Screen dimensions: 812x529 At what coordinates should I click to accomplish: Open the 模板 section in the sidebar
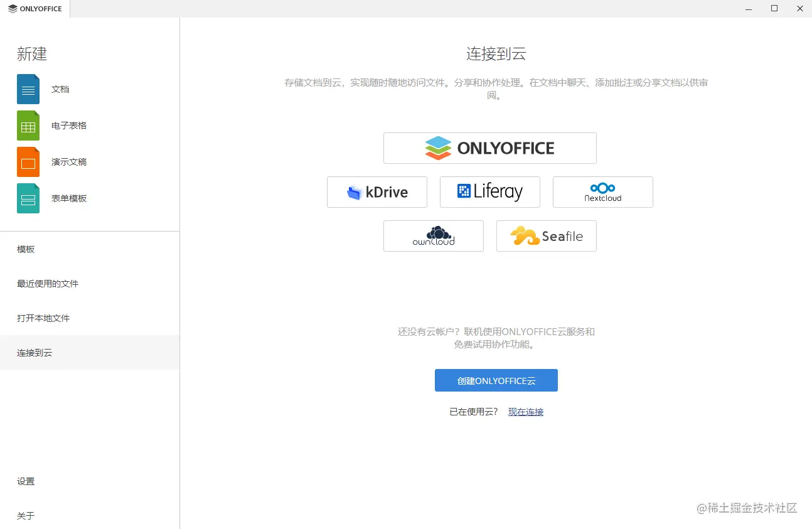[x=90, y=249]
